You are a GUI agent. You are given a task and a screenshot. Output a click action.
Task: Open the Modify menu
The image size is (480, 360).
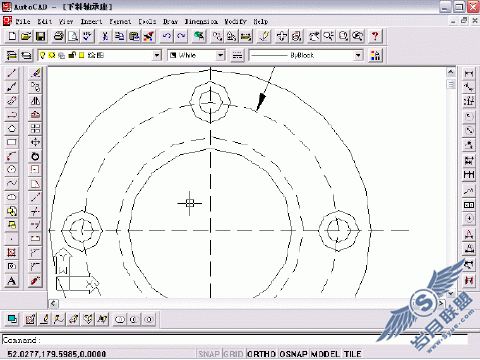click(x=235, y=22)
